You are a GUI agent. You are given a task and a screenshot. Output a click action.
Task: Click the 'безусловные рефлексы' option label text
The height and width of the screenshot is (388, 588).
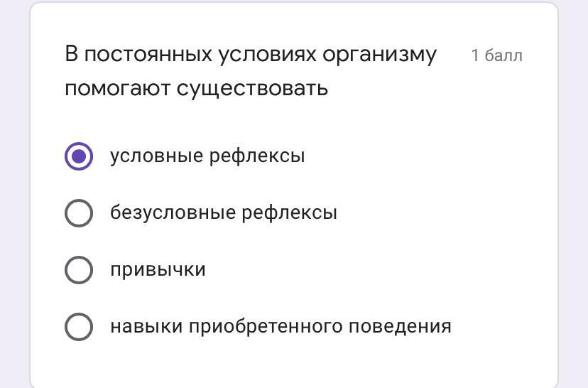(224, 212)
